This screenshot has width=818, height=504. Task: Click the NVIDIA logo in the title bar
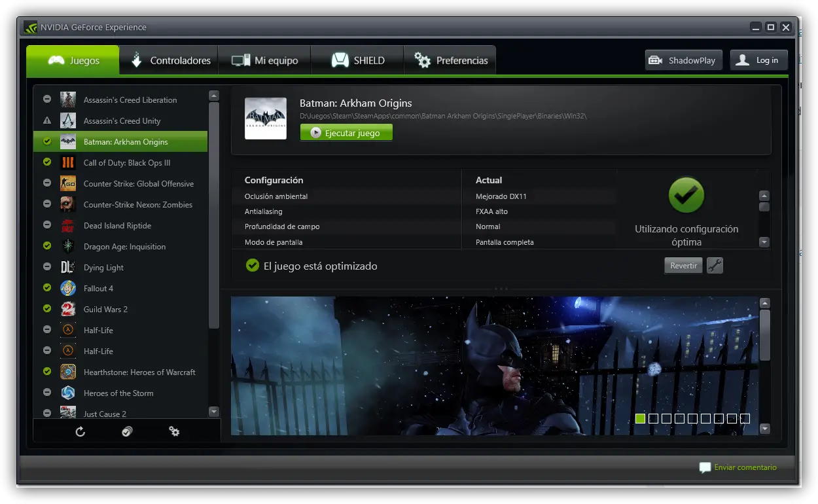31,27
